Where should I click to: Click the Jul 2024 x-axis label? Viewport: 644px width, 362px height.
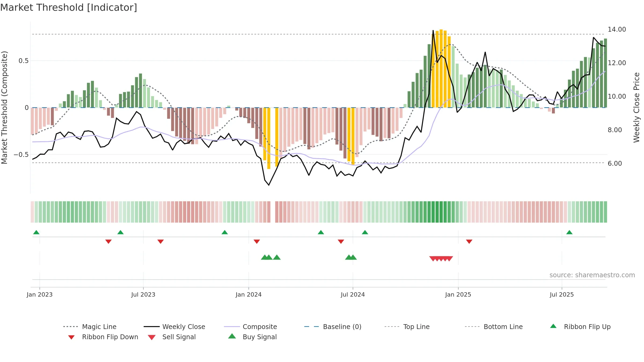353,294
